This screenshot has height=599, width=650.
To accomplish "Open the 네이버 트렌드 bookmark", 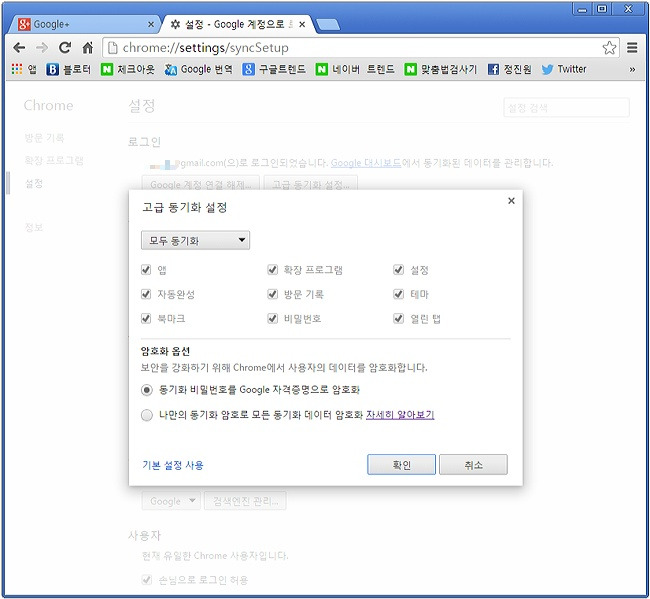I will coord(355,69).
